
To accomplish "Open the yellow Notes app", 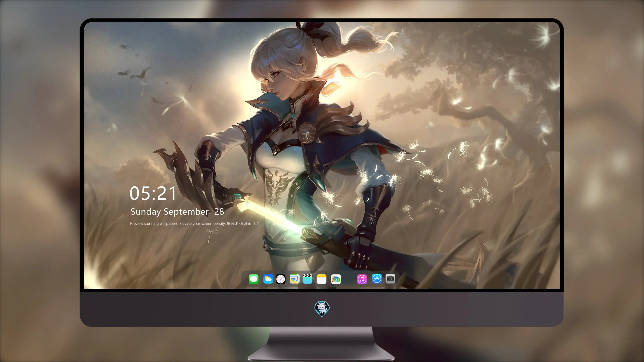I will point(321,279).
